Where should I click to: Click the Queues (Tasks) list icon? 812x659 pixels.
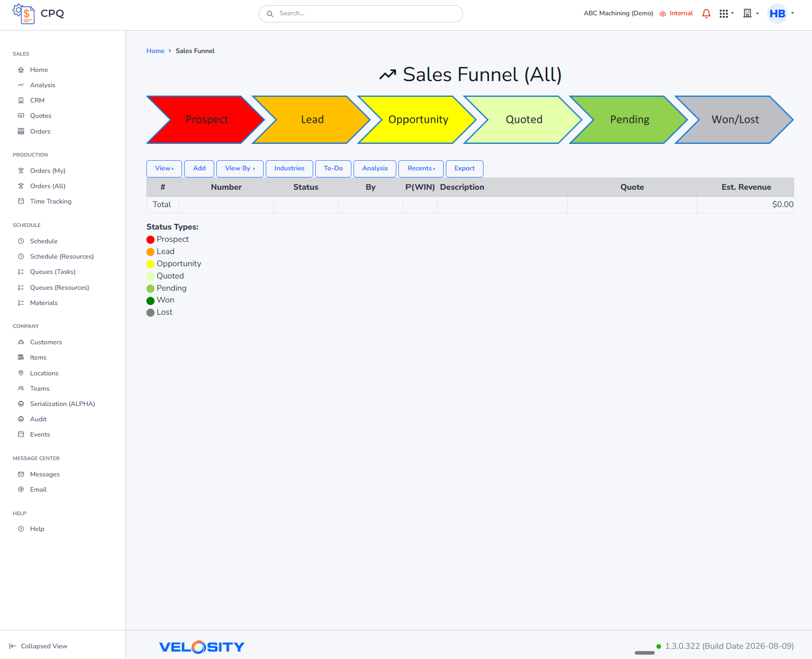pyautogui.click(x=21, y=272)
